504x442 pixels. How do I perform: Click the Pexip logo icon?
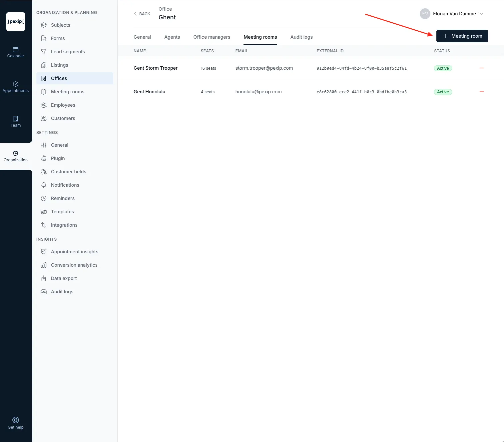[16, 22]
